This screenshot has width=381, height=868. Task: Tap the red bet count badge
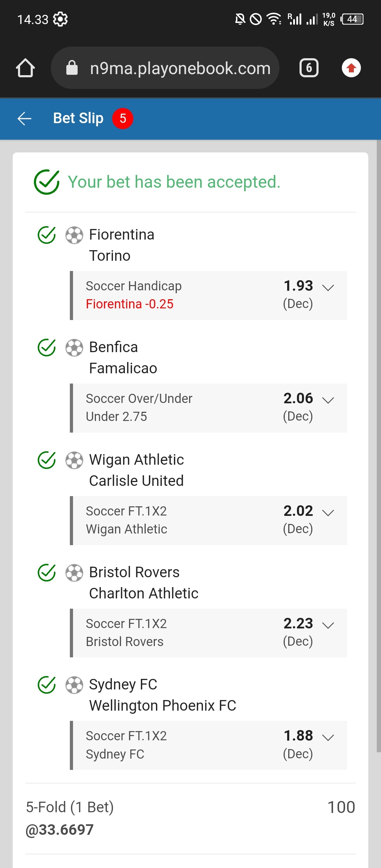point(122,119)
